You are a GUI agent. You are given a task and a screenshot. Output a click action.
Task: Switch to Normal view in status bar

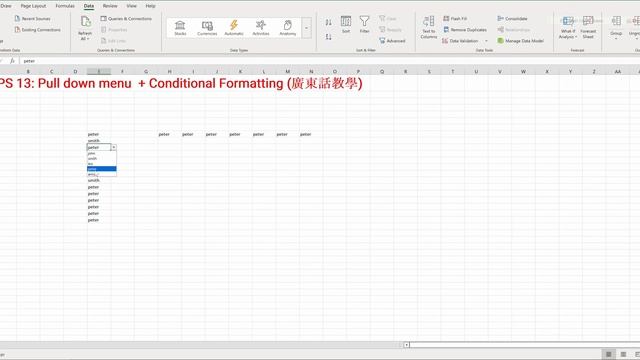608,354
